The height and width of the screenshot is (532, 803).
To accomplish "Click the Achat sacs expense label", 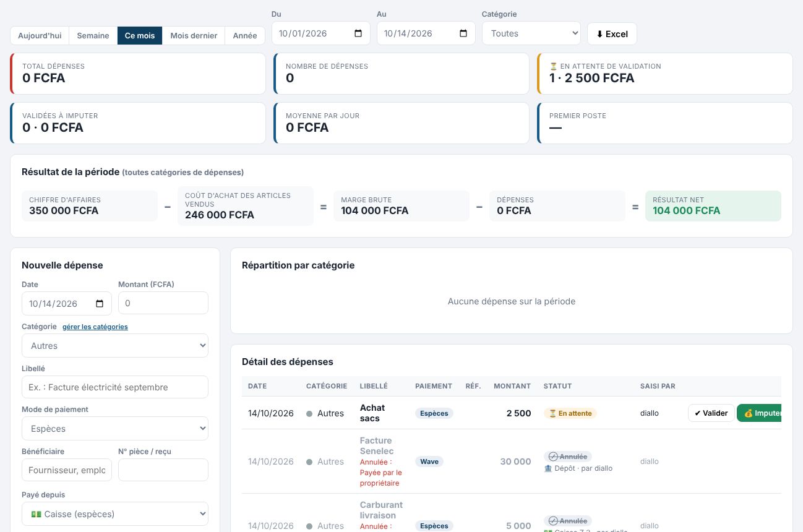I will click(372, 413).
